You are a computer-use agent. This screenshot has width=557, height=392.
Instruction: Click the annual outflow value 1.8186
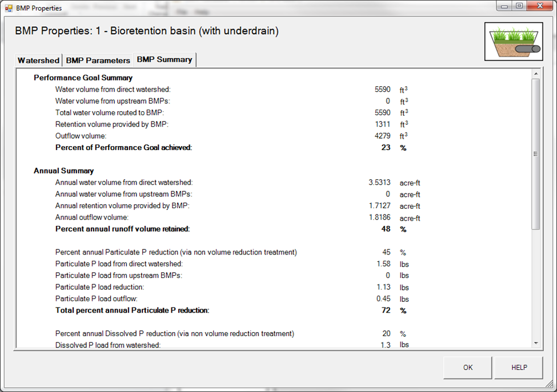click(x=379, y=217)
